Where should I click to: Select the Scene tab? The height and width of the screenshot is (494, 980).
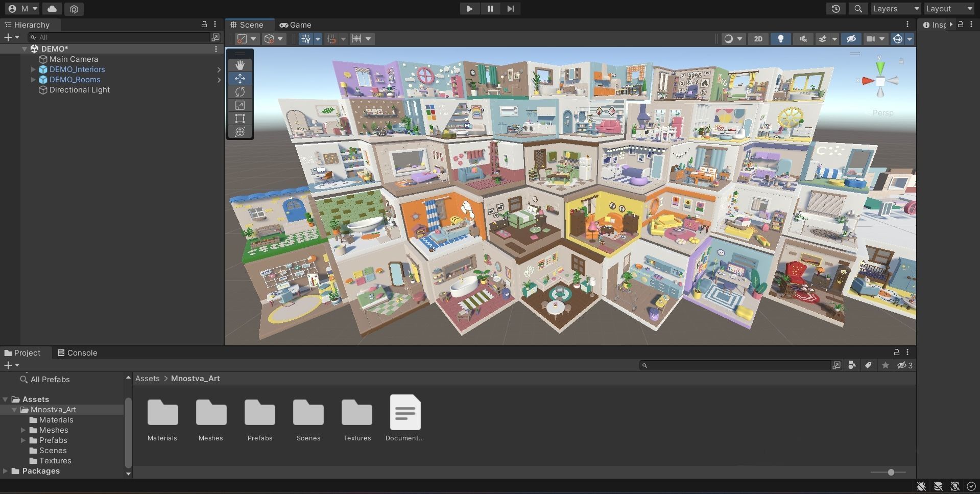tap(247, 25)
